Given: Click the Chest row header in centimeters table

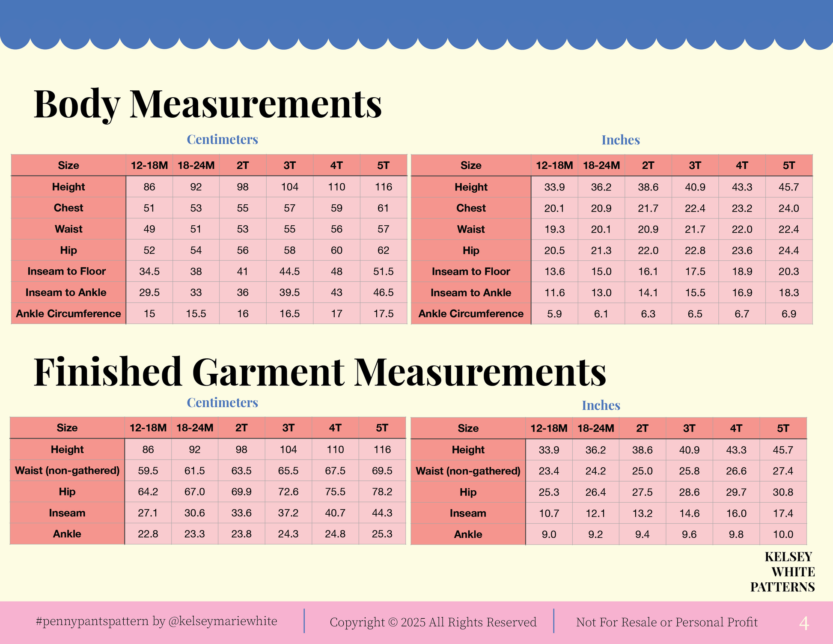Looking at the screenshot, I should tap(68, 208).
